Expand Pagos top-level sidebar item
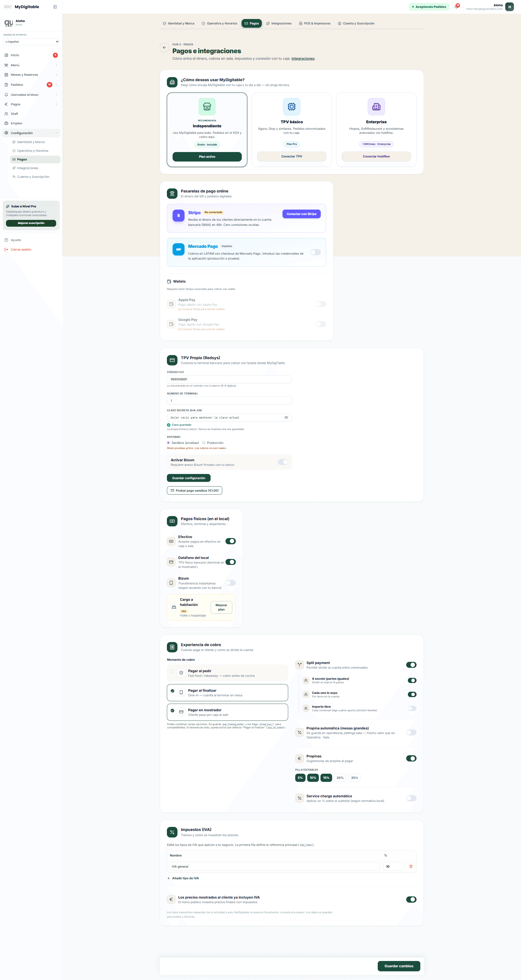Viewport: 521px width, 980px height. click(31, 104)
